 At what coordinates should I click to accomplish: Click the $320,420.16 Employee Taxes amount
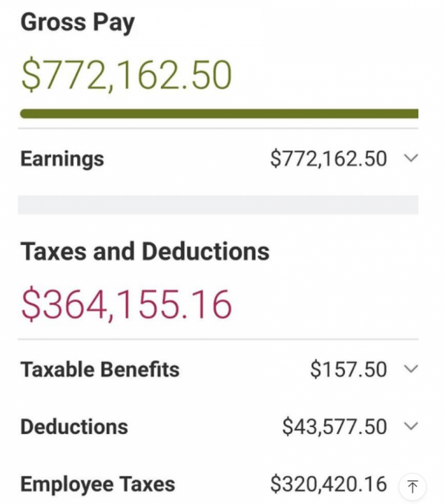tap(329, 485)
